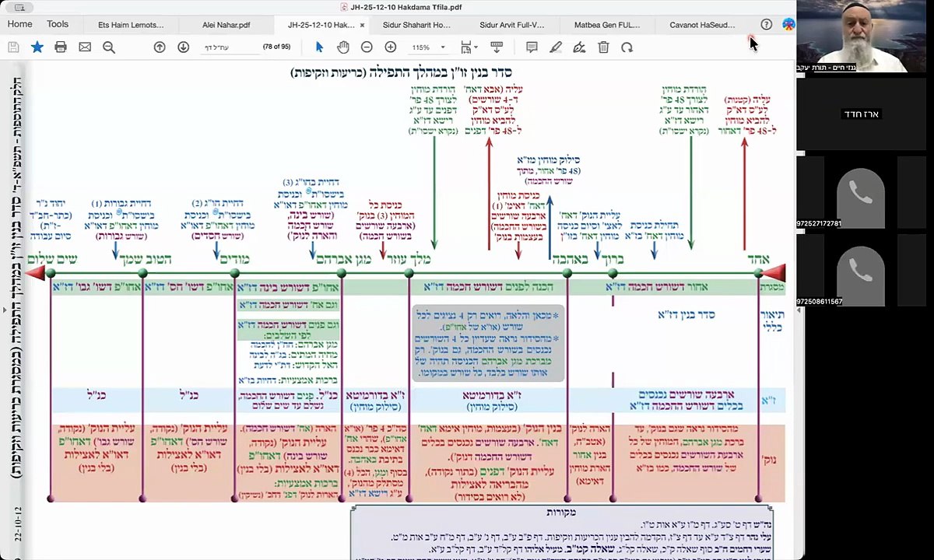Click the 'סדר בנין דז"א' row label
This screenshot has height=560, width=934.
[x=686, y=314]
